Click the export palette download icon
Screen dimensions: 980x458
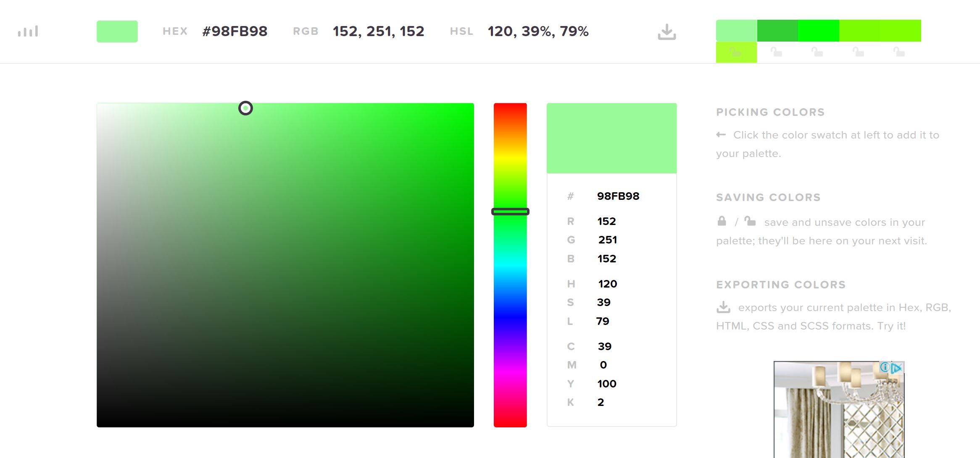point(667,32)
